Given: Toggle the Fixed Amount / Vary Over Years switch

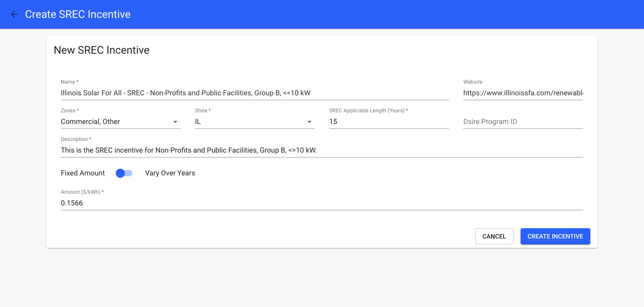Looking at the screenshot, I should click(x=124, y=173).
